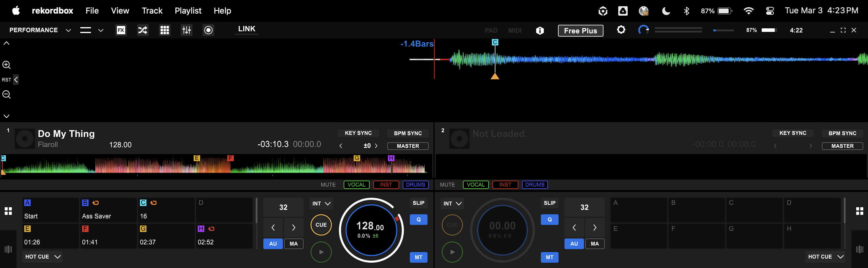
Task: Zoom out of the waveform
Action: tap(6, 95)
